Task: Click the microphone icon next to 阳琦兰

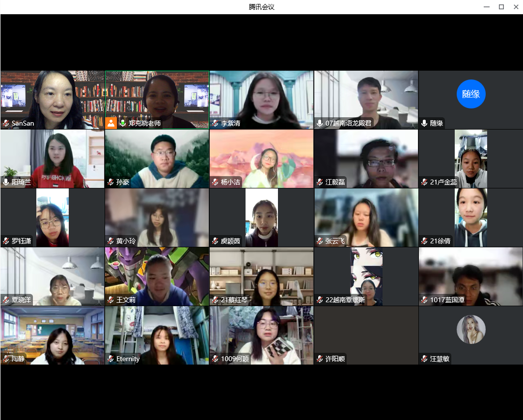Action: 6,182
